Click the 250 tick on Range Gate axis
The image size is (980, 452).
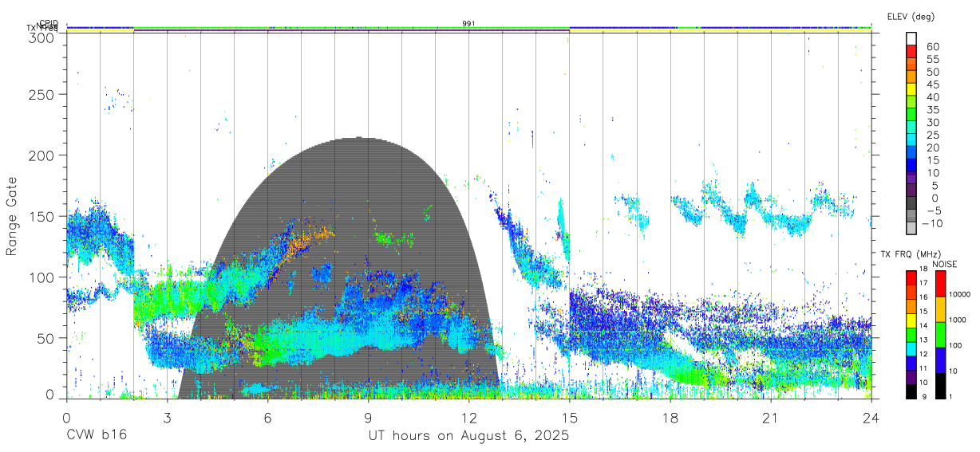(x=41, y=94)
